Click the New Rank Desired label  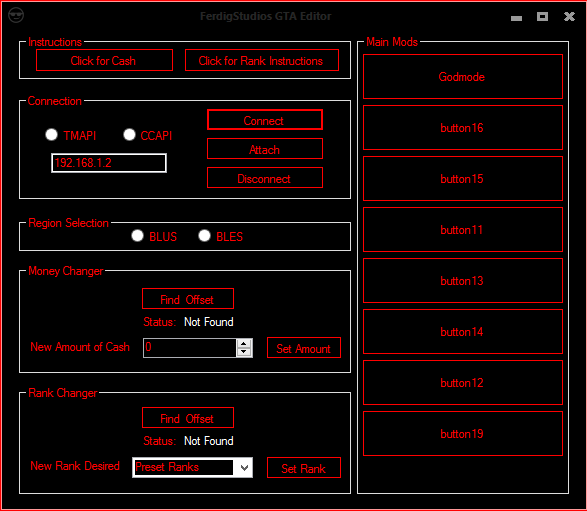75,466
